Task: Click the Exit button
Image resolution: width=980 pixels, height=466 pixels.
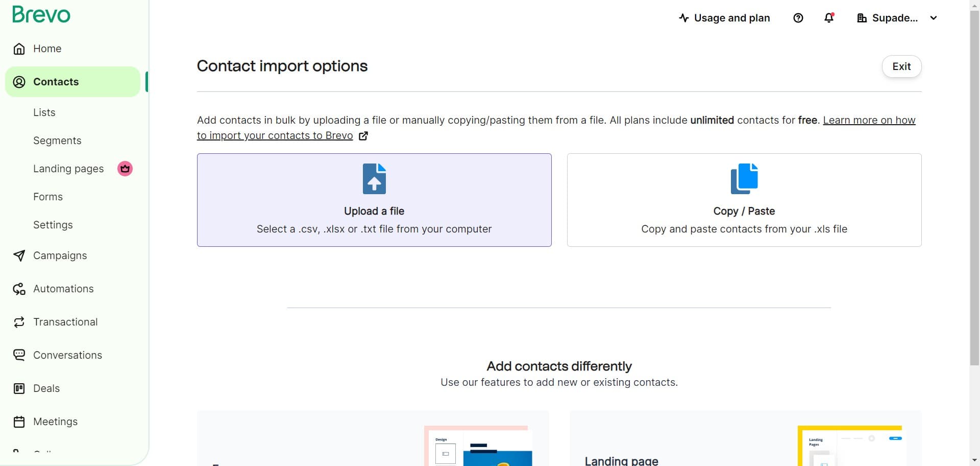Action: [x=901, y=66]
